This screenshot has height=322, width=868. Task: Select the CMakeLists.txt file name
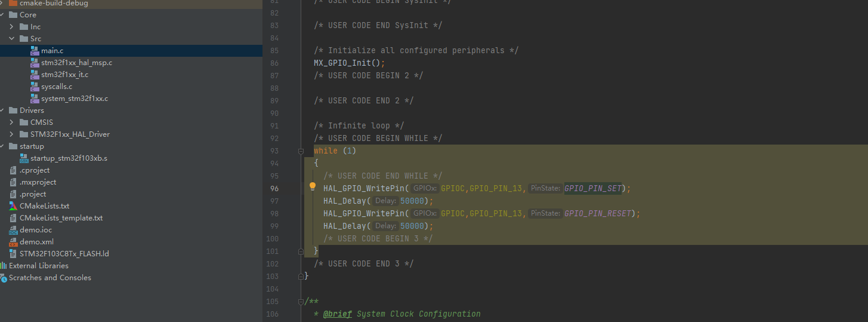click(x=44, y=206)
